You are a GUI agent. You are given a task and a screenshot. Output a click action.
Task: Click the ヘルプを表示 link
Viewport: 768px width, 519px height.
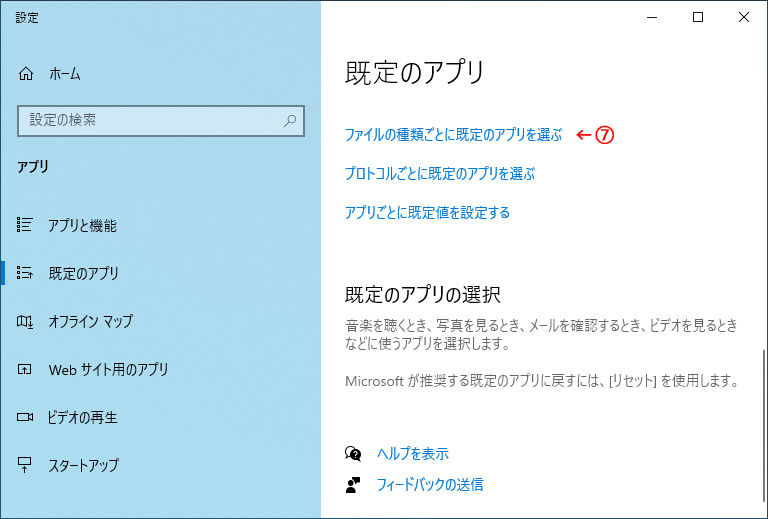[x=412, y=453]
